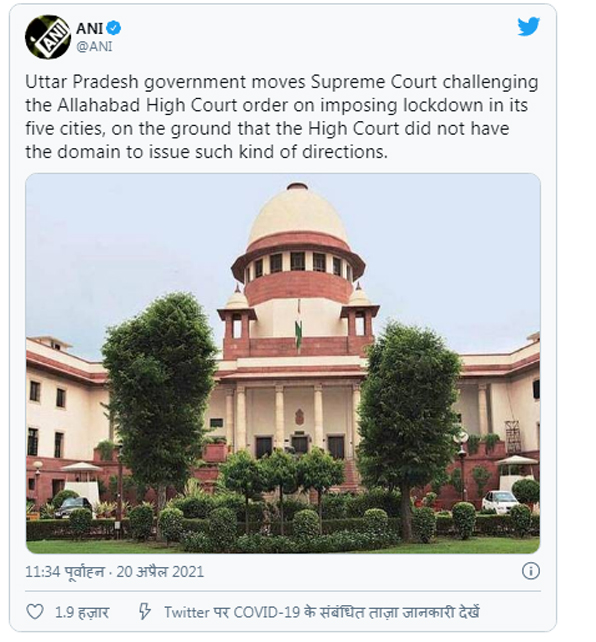596x642 pixels.
Task: Open the Supreme Court building photo
Action: [x=283, y=363]
